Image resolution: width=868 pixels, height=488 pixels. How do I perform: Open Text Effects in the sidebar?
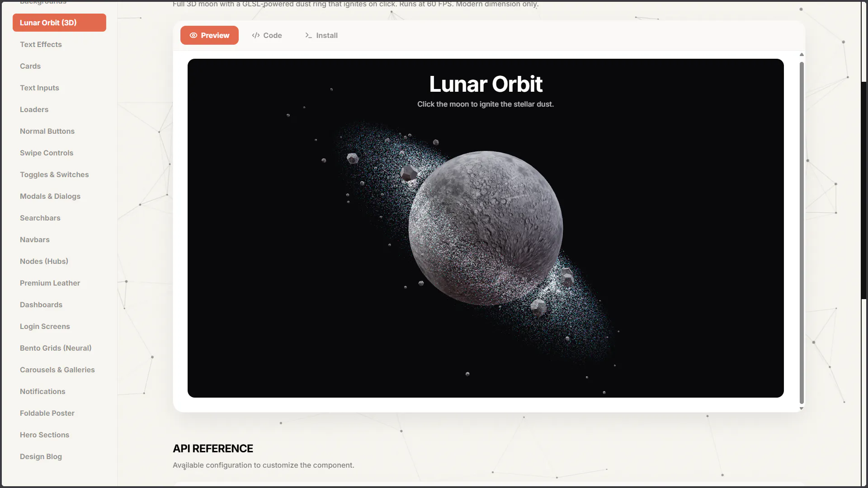tap(59, 44)
